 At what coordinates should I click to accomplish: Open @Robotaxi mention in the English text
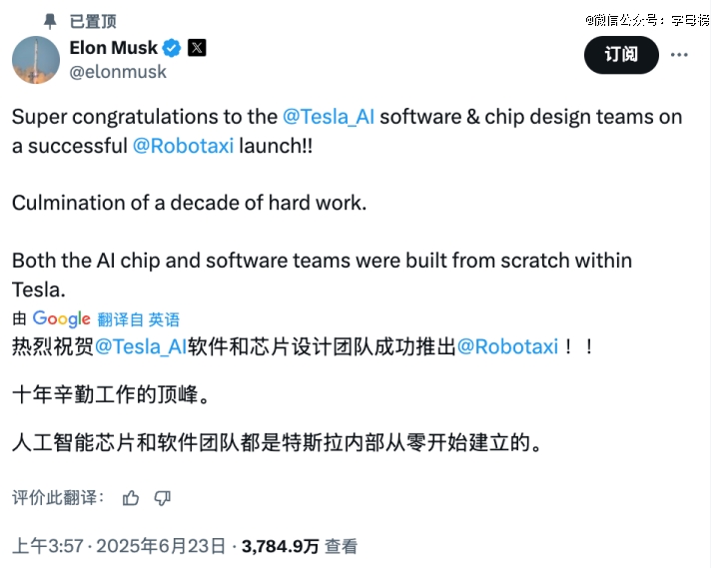[183, 145]
